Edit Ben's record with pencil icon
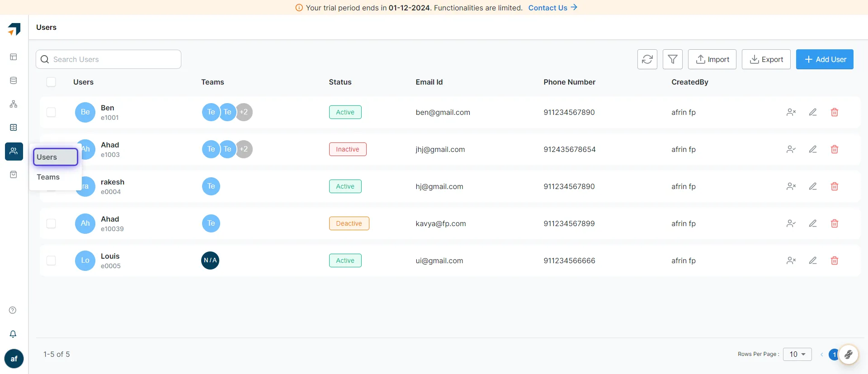868x374 pixels. pyautogui.click(x=813, y=112)
